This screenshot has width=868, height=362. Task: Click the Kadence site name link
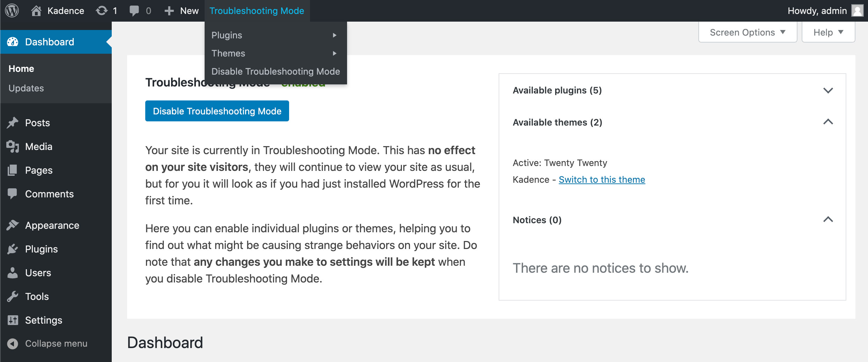coord(66,11)
